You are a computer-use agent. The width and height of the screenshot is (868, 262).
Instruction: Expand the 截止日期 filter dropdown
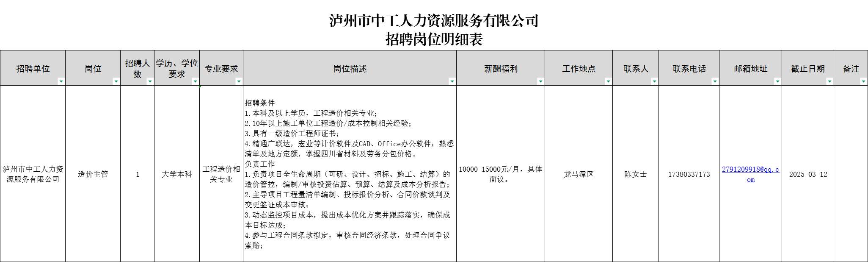pos(829,81)
